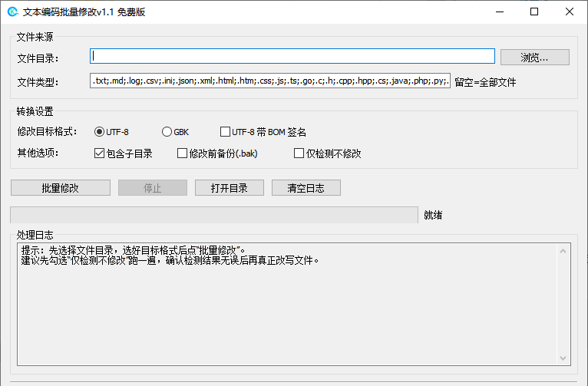
Task: Click the 批量修改 button
Action: click(x=61, y=188)
